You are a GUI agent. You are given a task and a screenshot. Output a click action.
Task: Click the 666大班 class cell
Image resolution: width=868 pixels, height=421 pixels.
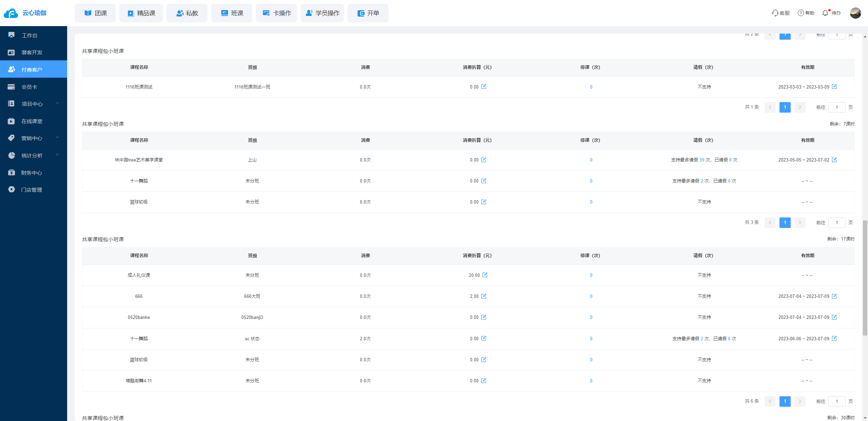click(x=252, y=296)
